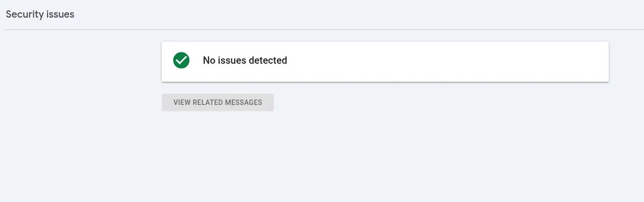Image resolution: width=644 pixels, height=202 pixels.
Task: Click the "No issues detected" text
Action: pyautogui.click(x=245, y=60)
